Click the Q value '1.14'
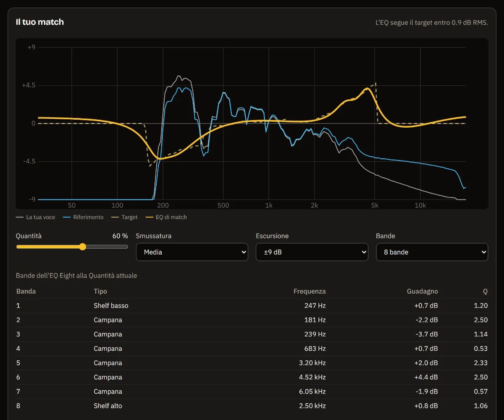The width and height of the screenshot is (504, 420). point(481,334)
